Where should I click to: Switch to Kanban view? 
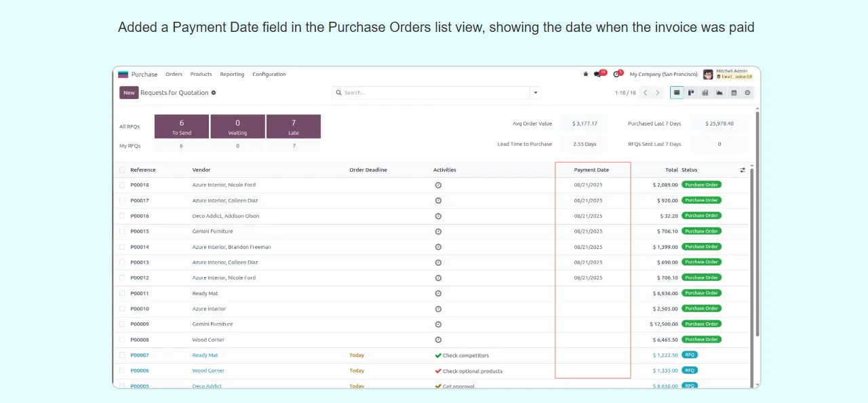(691, 93)
